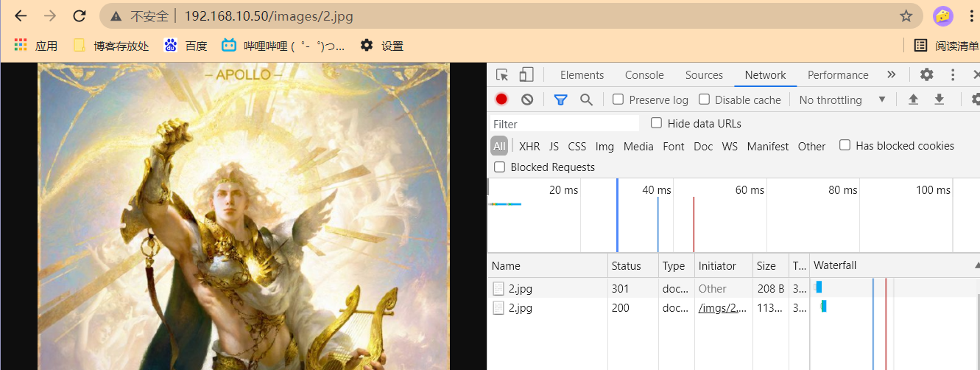Filter requests by CSS
Image resolution: width=980 pixels, height=370 pixels.
577,146
